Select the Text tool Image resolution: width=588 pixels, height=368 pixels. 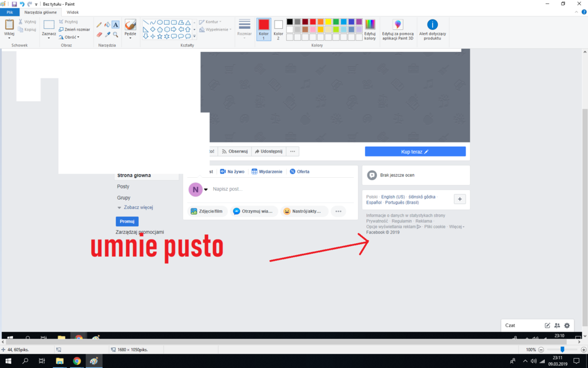point(115,24)
